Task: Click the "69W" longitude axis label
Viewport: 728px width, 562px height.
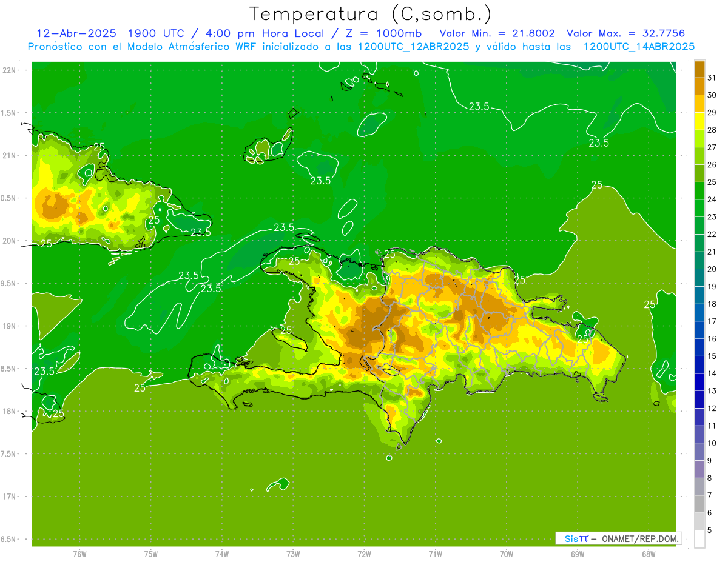Action: (x=577, y=554)
